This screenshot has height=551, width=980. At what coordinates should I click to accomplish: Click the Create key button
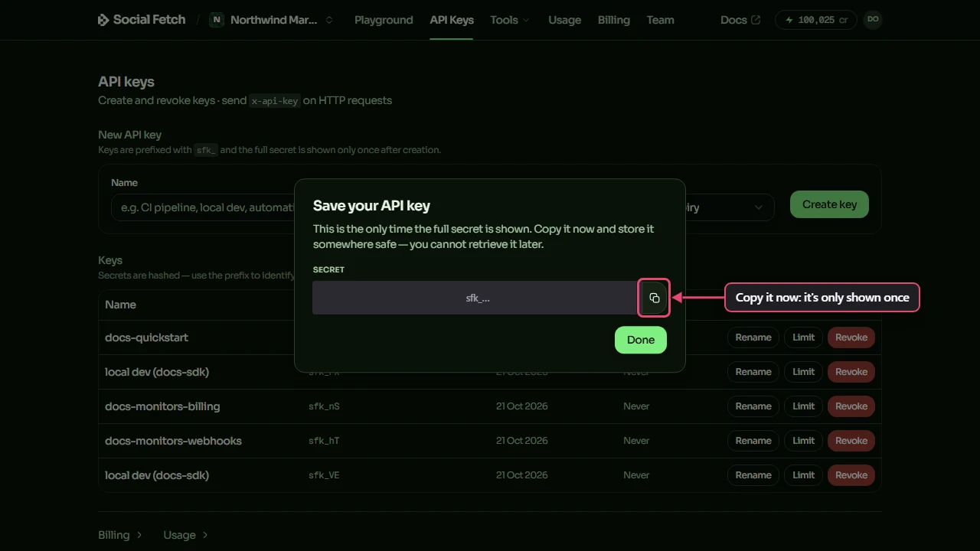click(x=829, y=204)
